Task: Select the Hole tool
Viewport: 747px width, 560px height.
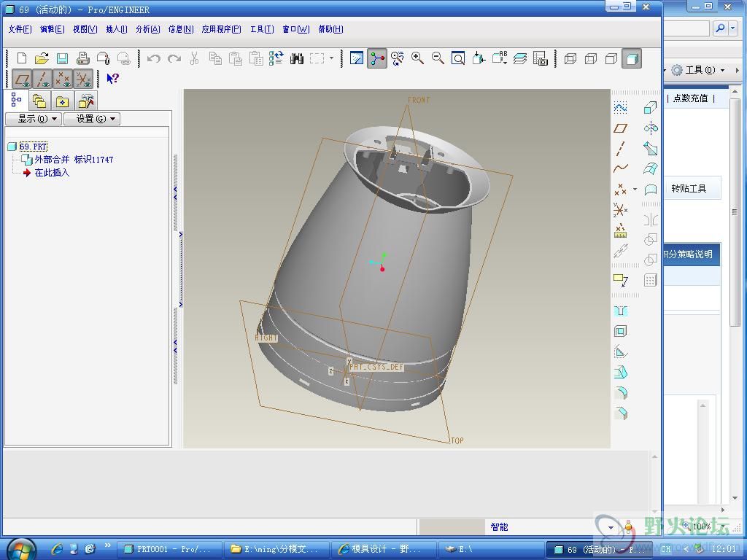Action: tap(620, 311)
